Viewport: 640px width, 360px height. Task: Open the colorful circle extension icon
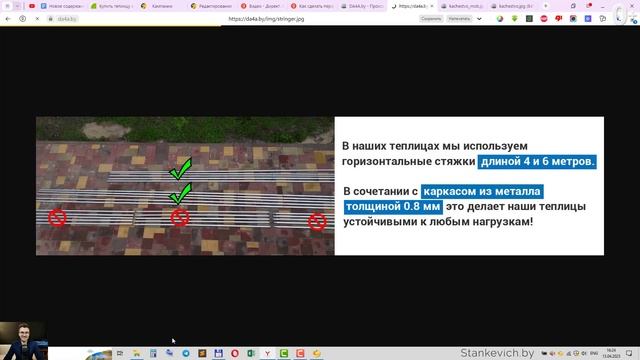pos(500,19)
